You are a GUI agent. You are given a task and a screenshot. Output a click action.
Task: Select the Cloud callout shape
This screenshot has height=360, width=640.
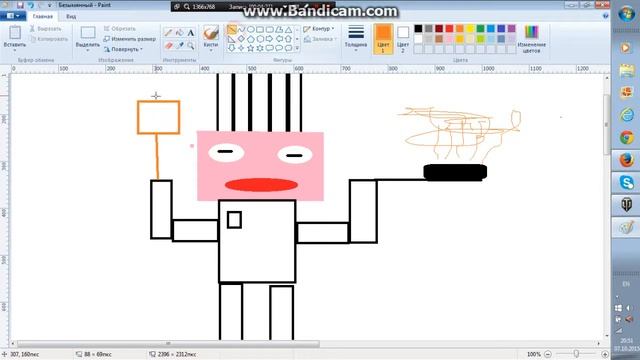pos(288,48)
